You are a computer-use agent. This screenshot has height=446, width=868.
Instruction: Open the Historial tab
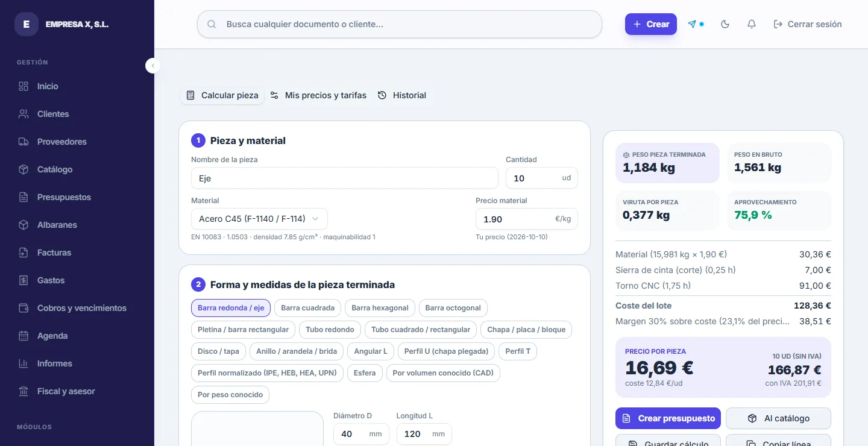(402, 95)
